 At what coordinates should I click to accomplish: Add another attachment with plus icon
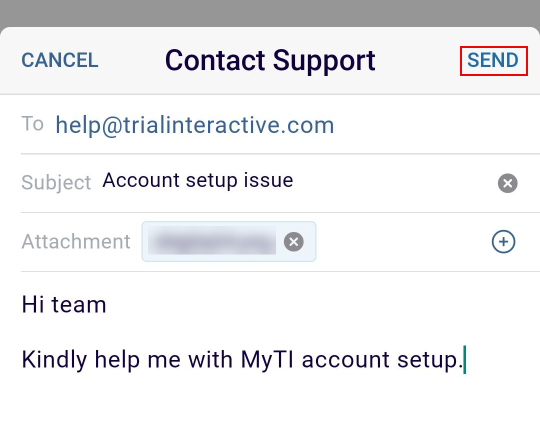click(503, 241)
